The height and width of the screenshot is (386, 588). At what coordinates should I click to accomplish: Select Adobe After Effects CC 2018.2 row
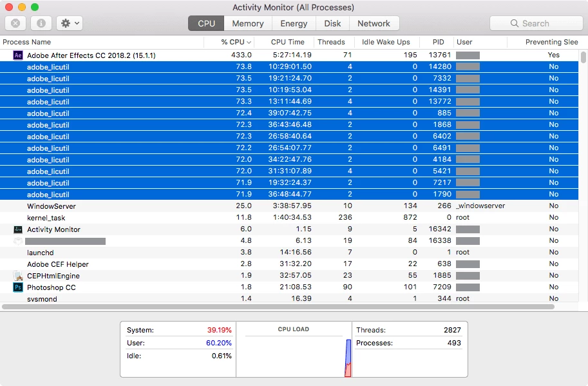tap(289, 55)
